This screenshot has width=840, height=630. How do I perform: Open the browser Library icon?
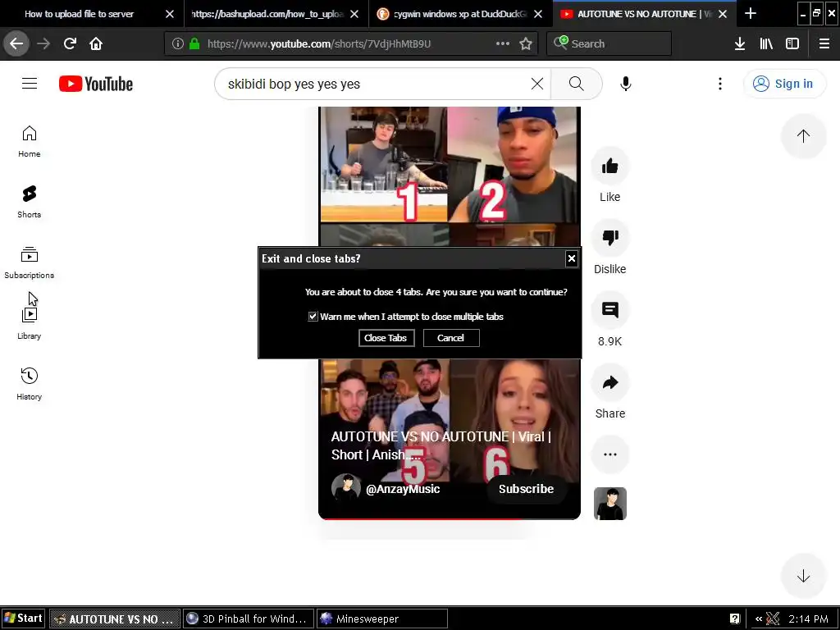click(x=766, y=44)
